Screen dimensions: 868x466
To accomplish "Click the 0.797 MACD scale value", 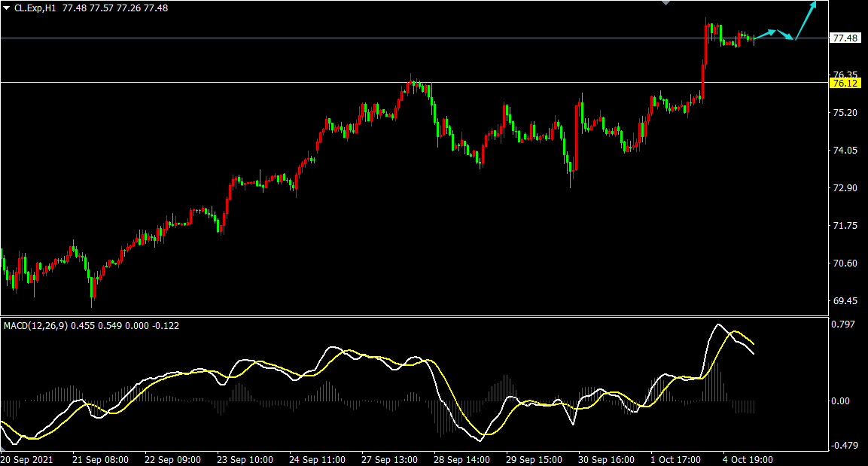I will click(x=845, y=324).
